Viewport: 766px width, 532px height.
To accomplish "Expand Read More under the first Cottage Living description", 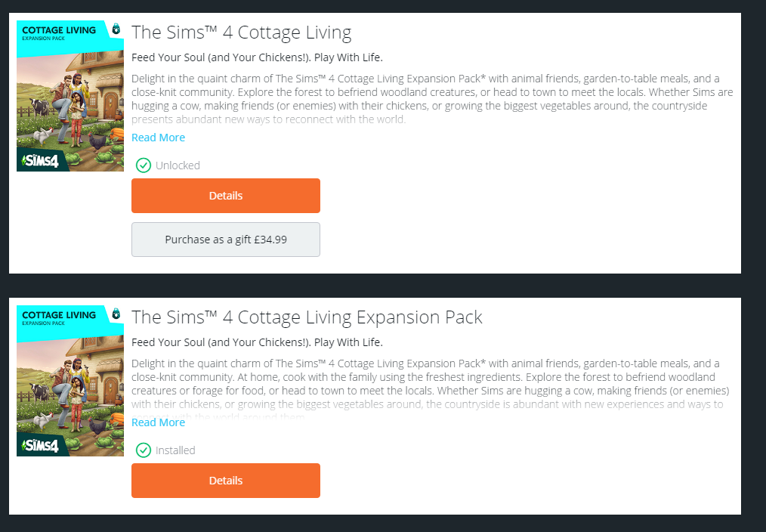I will click(x=158, y=138).
